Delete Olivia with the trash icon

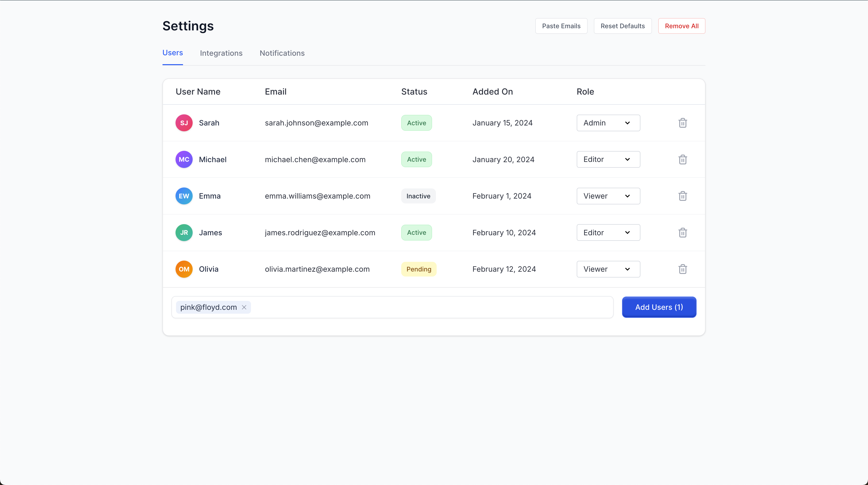pos(683,269)
